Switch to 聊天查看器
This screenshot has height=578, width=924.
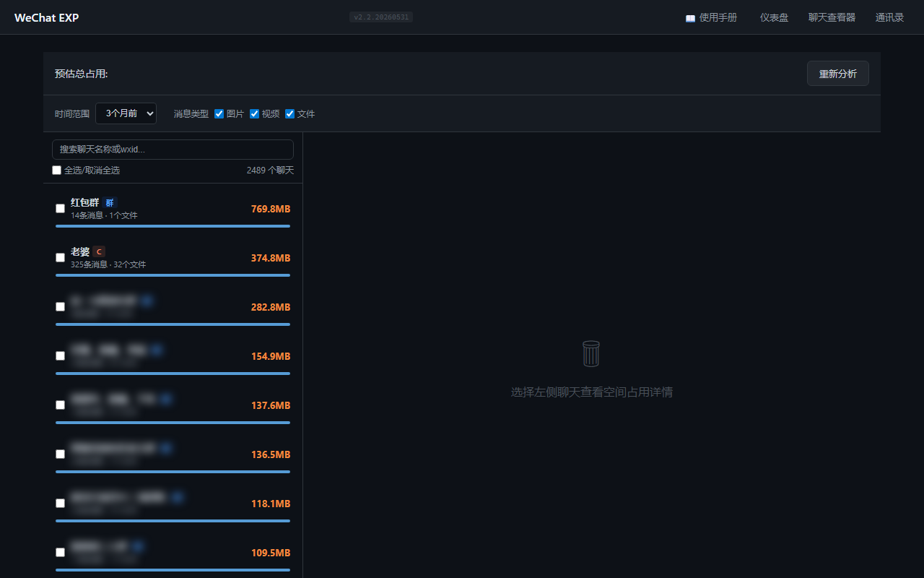[832, 17]
